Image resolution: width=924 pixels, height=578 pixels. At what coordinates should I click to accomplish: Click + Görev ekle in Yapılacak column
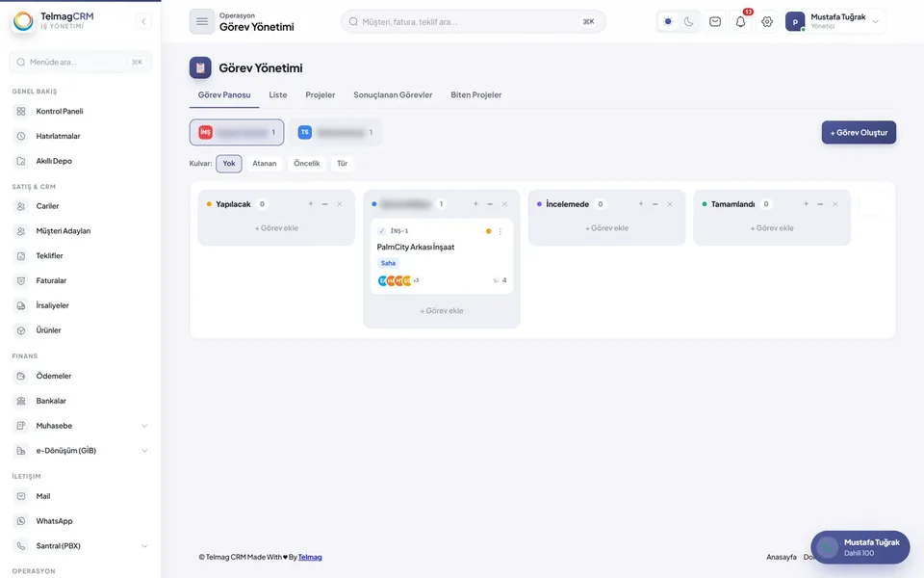[x=276, y=228]
